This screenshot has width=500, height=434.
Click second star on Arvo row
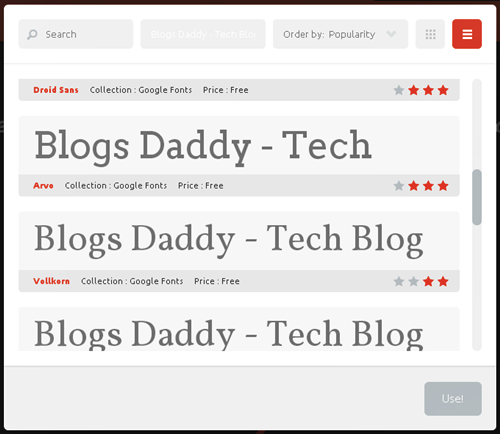[414, 186]
